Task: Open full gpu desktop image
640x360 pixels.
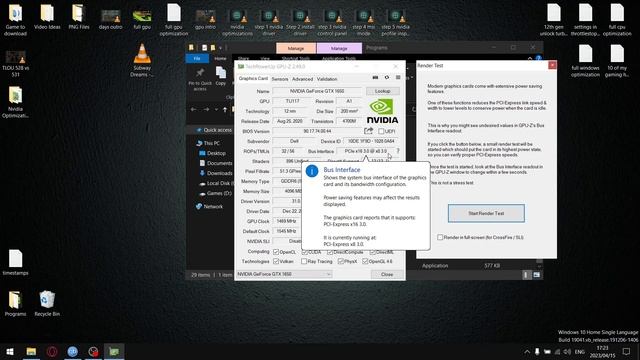Action: [142, 19]
